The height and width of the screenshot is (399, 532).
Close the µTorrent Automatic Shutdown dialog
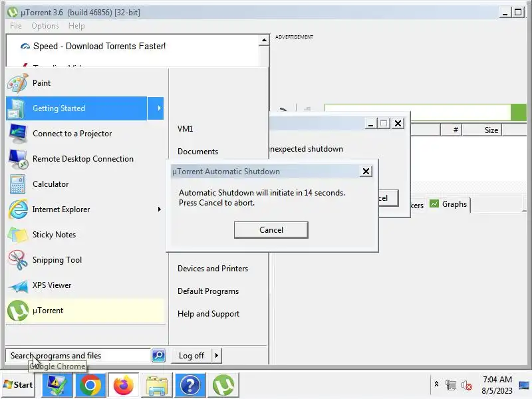point(366,172)
